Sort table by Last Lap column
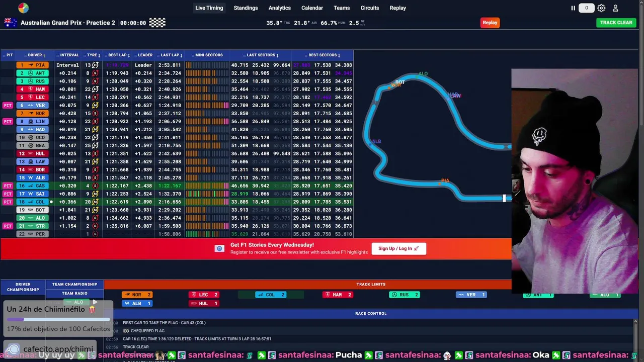This screenshot has height=362, width=644. click(171, 55)
